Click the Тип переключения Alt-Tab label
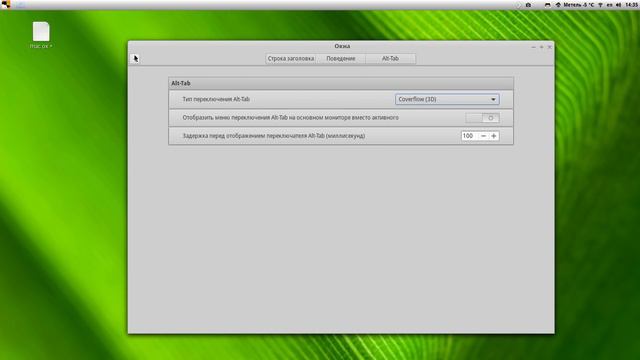The width and height of the screenshot is (640, 360). click(216, 99)
